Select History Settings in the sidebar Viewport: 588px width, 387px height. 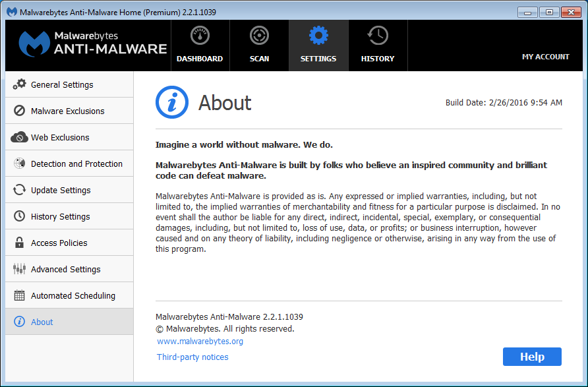click(69, 216)
